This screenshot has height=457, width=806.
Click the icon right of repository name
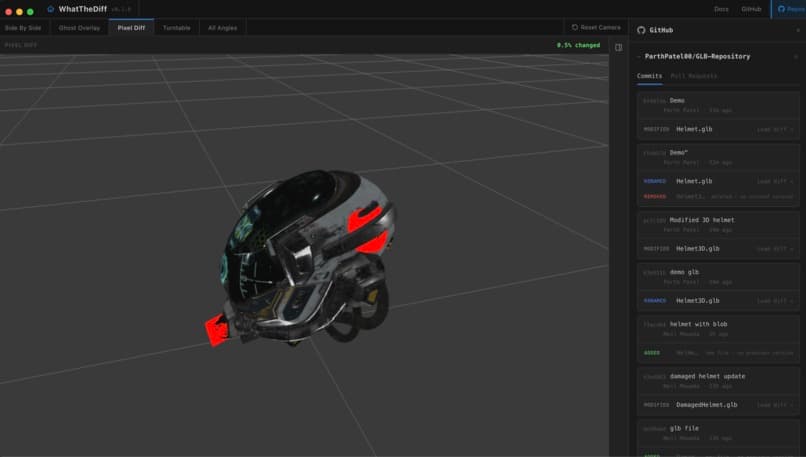pyautogui.click(x=796, y=57)
